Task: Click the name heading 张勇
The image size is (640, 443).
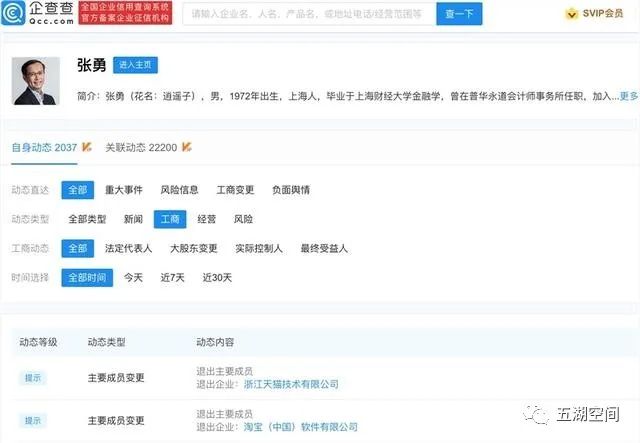Action: [x=91, y=65]
